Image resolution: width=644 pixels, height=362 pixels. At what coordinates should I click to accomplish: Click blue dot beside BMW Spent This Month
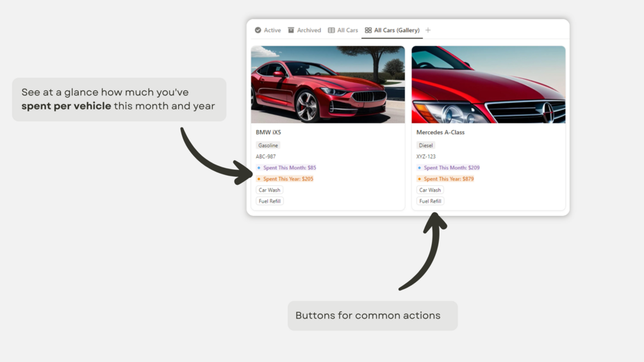coord(259,167)
